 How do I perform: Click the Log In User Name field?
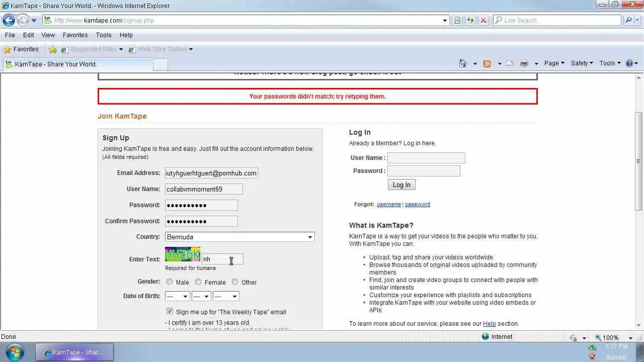point(426,158)
